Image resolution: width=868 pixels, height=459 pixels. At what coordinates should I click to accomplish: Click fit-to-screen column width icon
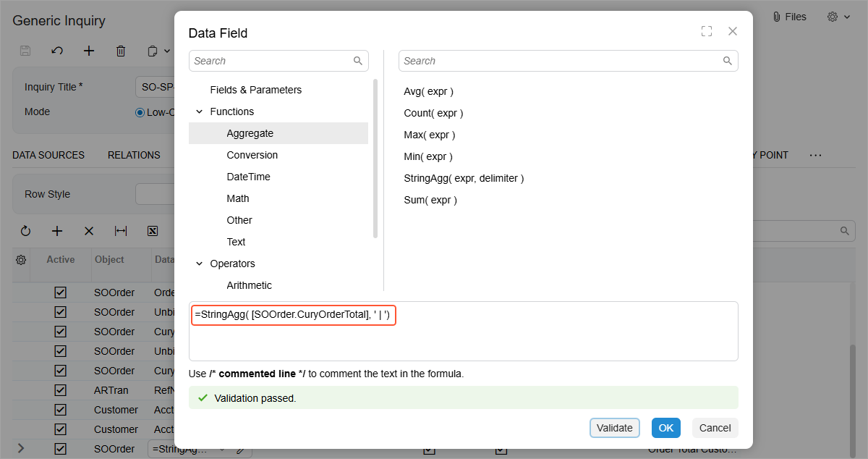tap(121, 231)
